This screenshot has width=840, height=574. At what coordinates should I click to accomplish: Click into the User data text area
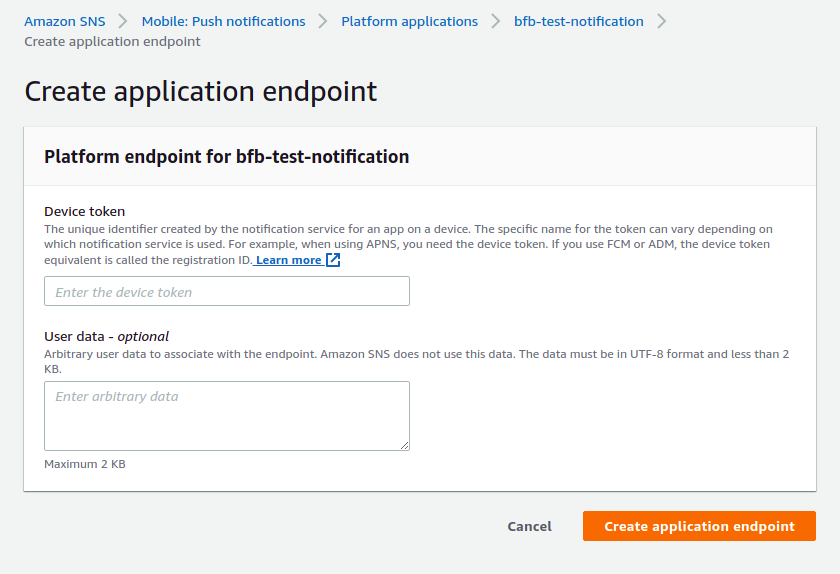(227, 416)
